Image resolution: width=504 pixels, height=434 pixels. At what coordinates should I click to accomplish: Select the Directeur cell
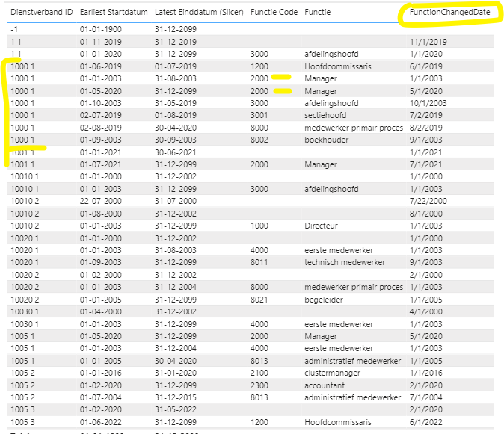[322, 226]
